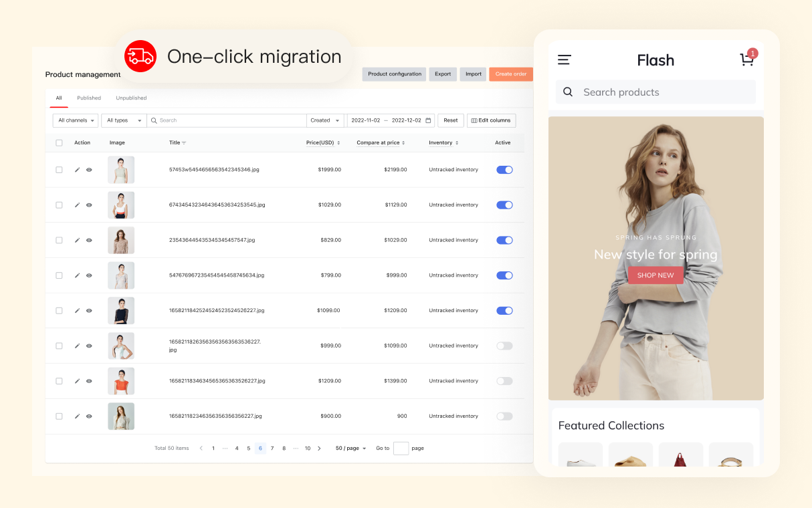Check the box for the $900.00 product row
812x508 pixels.
pyautogui.click(x=59, y=416)
